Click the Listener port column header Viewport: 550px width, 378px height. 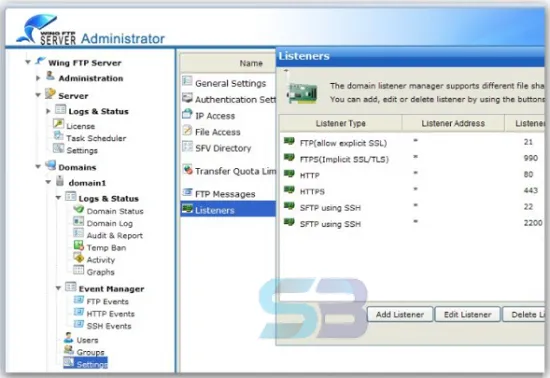[x=525, y=123]
